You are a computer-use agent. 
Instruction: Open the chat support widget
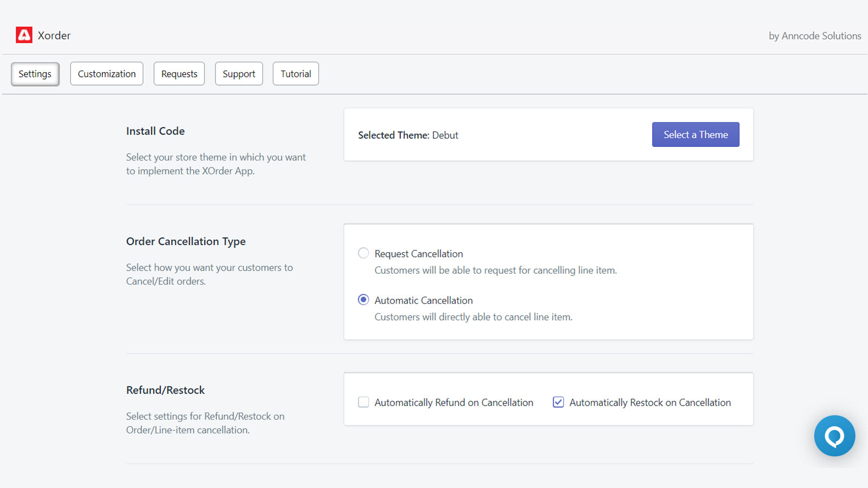point(834,436)
